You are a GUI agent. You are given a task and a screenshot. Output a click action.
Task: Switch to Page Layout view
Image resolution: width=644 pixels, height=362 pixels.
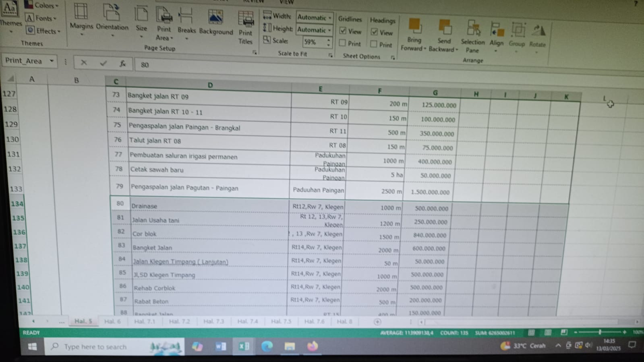(x=548, y=333)
